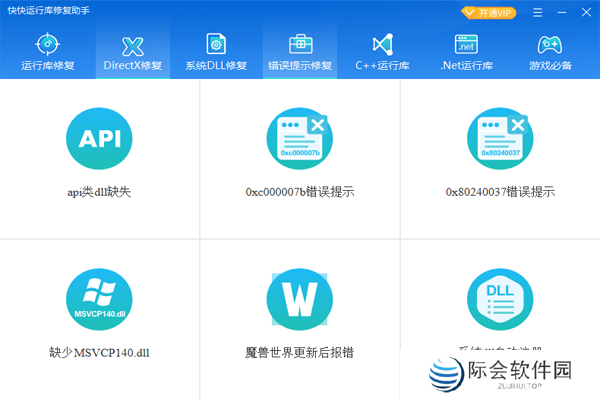Click the 开通VIP button
600x400 pixels.
tap(489, 13)
